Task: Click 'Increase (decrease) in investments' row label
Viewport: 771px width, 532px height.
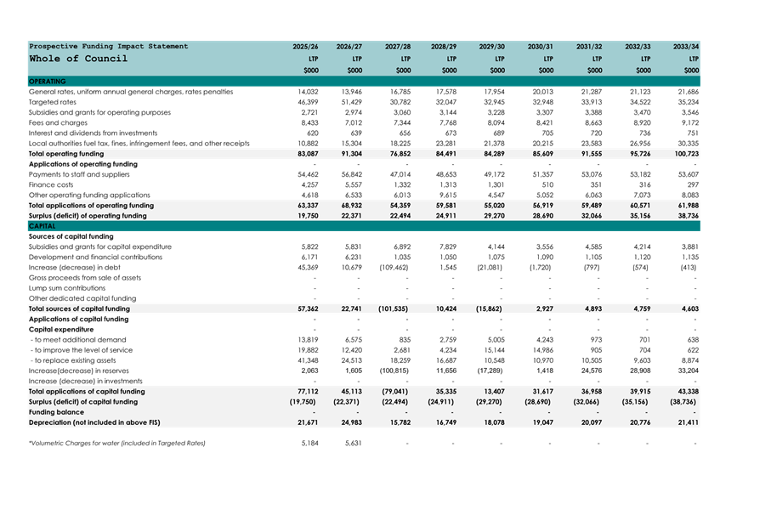Action: pyautogui.click(x=86, y=381)
